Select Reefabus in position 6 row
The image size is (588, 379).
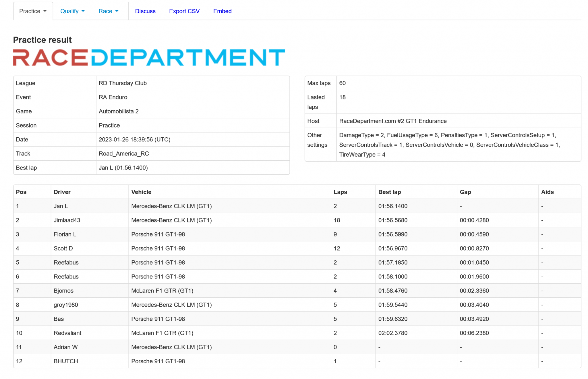[x=66, y=276]
